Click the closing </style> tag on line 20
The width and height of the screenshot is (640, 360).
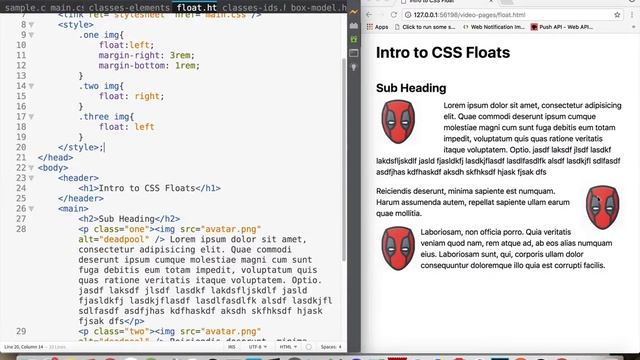pos(78,147)
